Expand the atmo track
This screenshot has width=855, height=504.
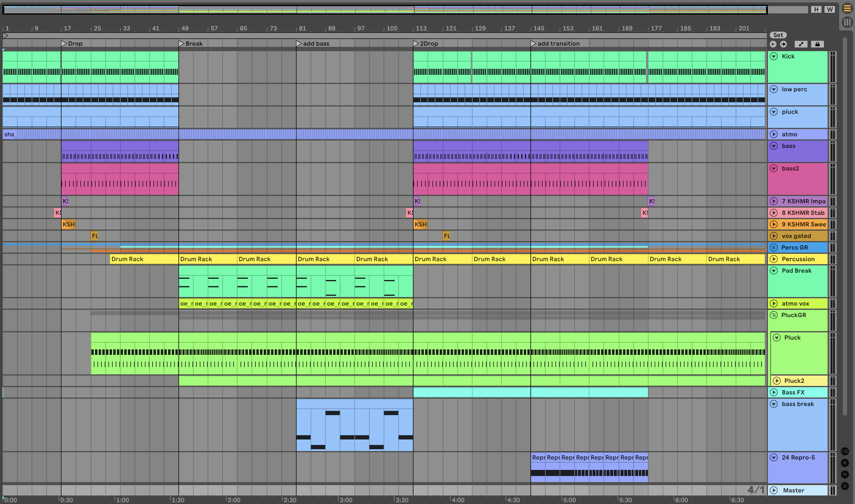point(774,134)
